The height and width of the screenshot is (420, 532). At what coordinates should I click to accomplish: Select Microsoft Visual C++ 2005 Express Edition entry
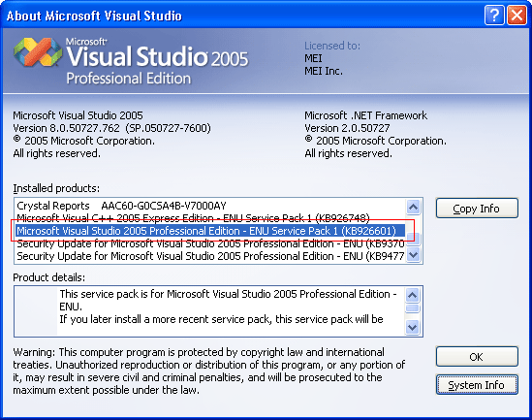pyautogui.click(x=210, y=218)
